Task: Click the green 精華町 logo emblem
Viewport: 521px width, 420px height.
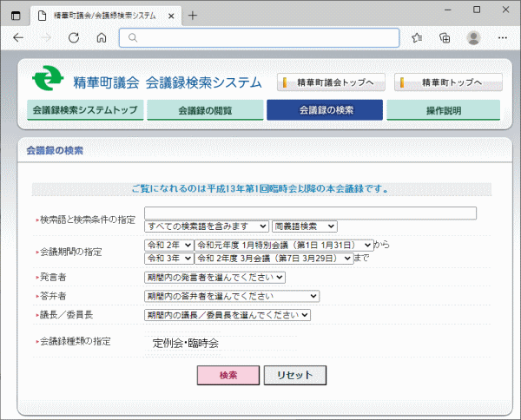Action: 48,78
